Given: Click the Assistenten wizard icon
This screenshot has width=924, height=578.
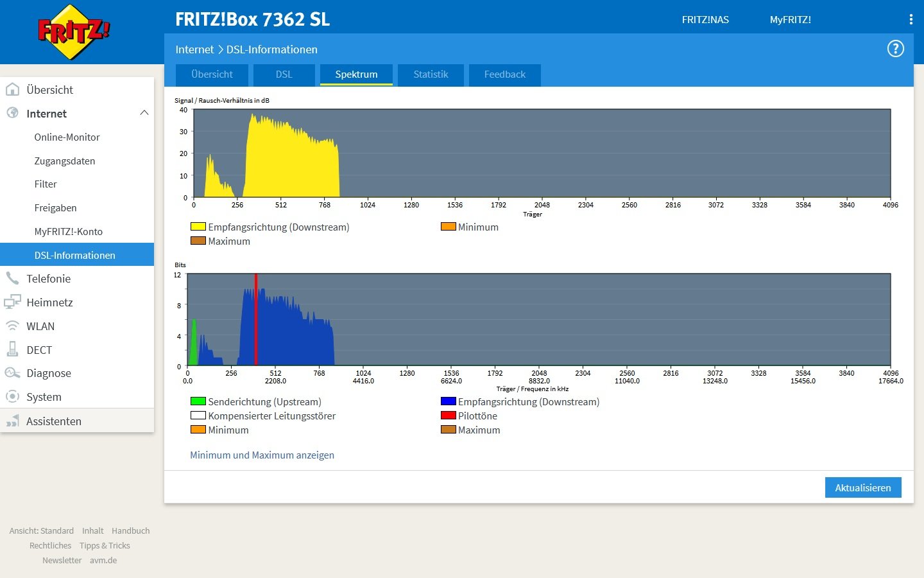Looking at the screenshot, I should pyautogui.click(x=12, y=421).
